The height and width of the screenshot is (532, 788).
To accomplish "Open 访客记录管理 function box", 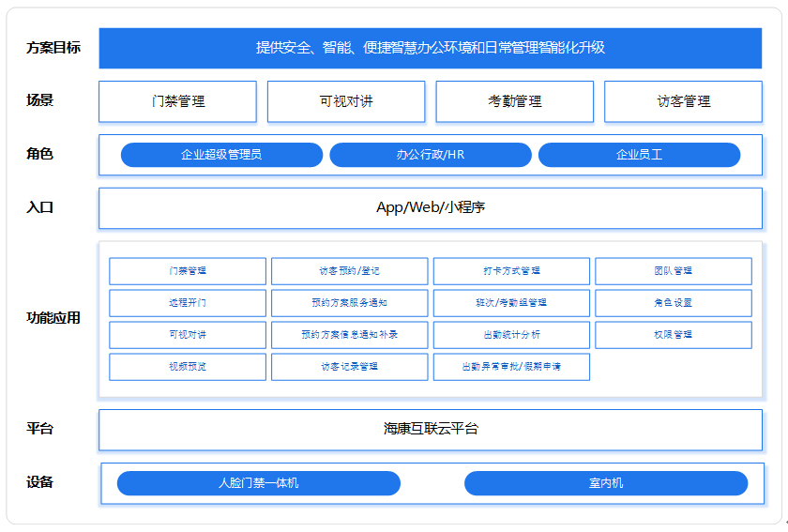I will (x=349, y=367).
